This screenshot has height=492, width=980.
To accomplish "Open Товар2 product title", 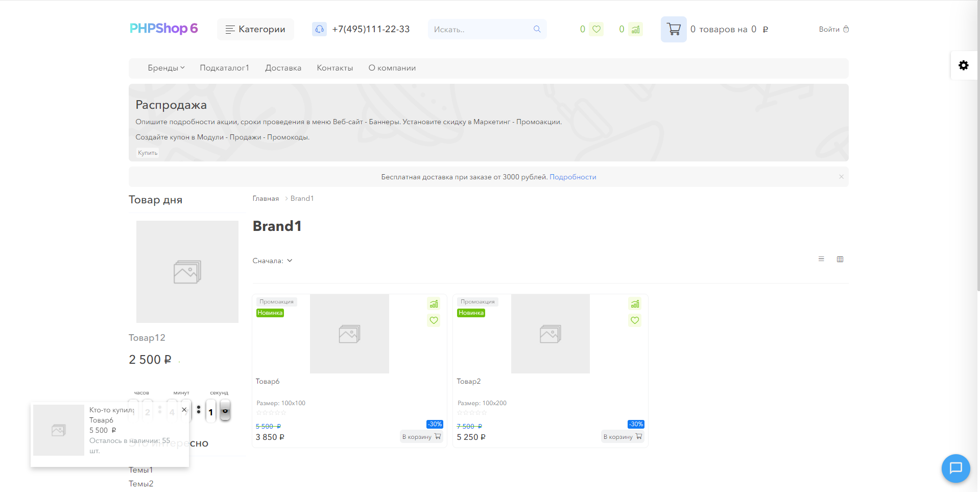I will (469, 381).
